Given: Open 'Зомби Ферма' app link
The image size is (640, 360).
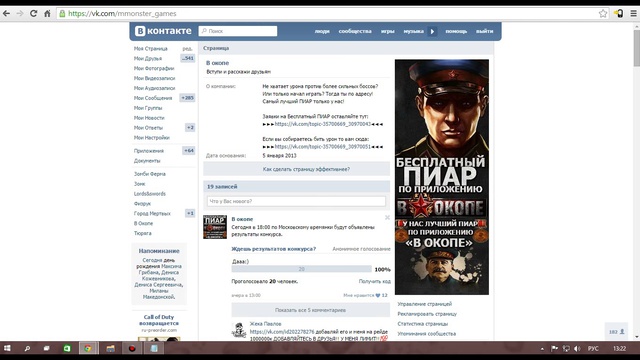Looking at the screenshot, I should click(150, 174).
